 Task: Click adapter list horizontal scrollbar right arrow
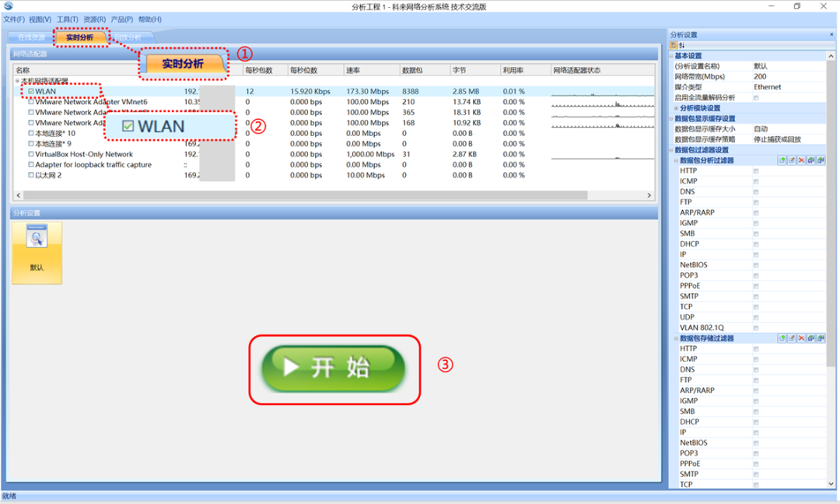pos(649,195)
